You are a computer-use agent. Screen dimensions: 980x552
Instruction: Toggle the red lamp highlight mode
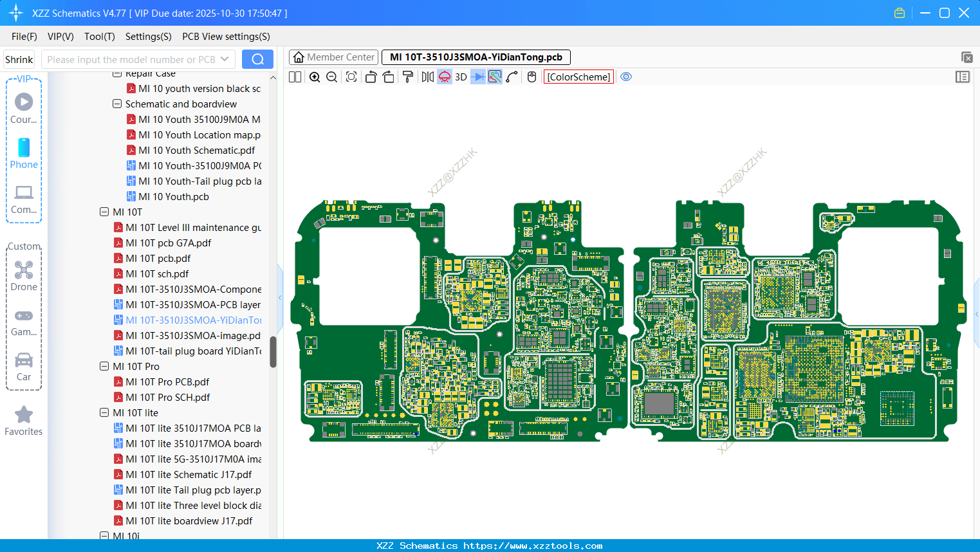pos(444,77)
